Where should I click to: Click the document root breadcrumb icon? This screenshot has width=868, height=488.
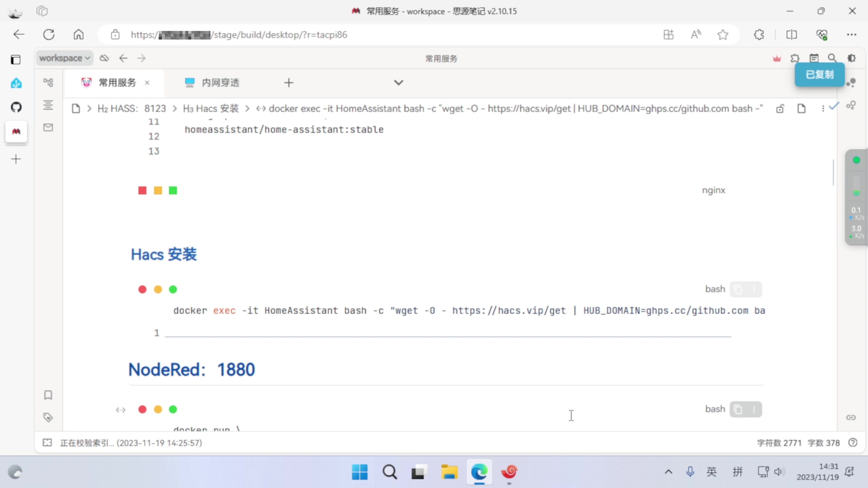click(76, 108)
